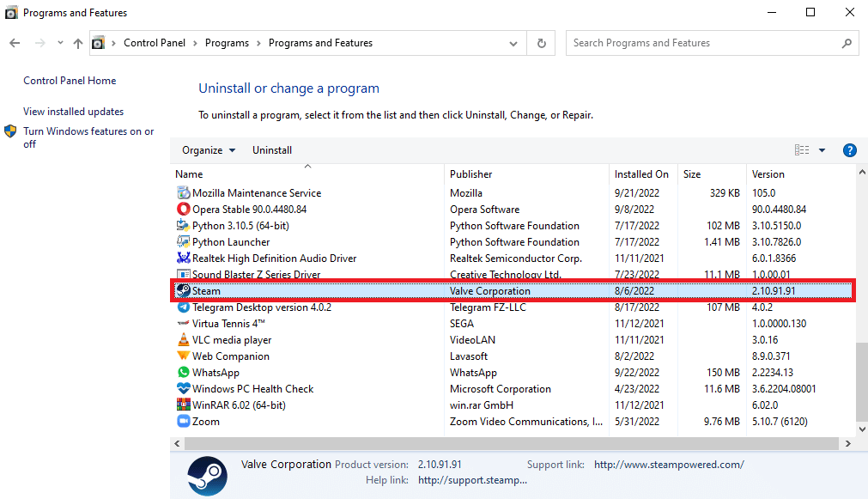Click the VLC media player cone icon
Viewport: 868px width, 499px height.
tap(183, 339)
